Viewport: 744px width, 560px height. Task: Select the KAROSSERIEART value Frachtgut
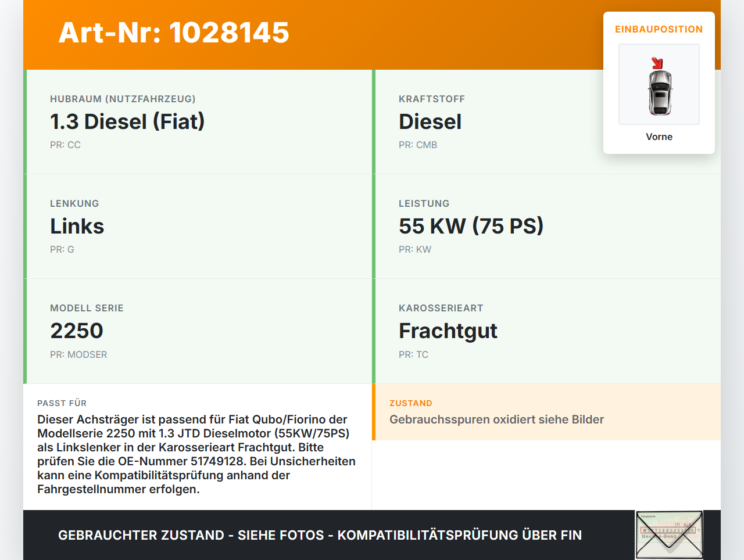point(448,331)
